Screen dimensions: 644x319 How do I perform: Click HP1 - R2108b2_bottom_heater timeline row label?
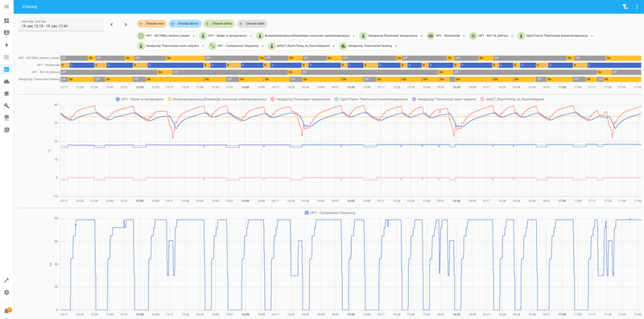pos(39,58)
